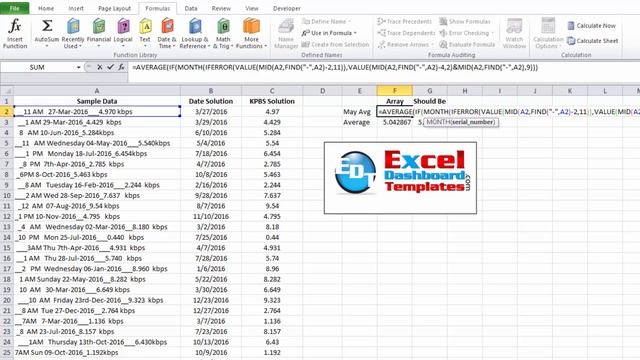
Task: Switch to the Review tab
Action: 221,8
